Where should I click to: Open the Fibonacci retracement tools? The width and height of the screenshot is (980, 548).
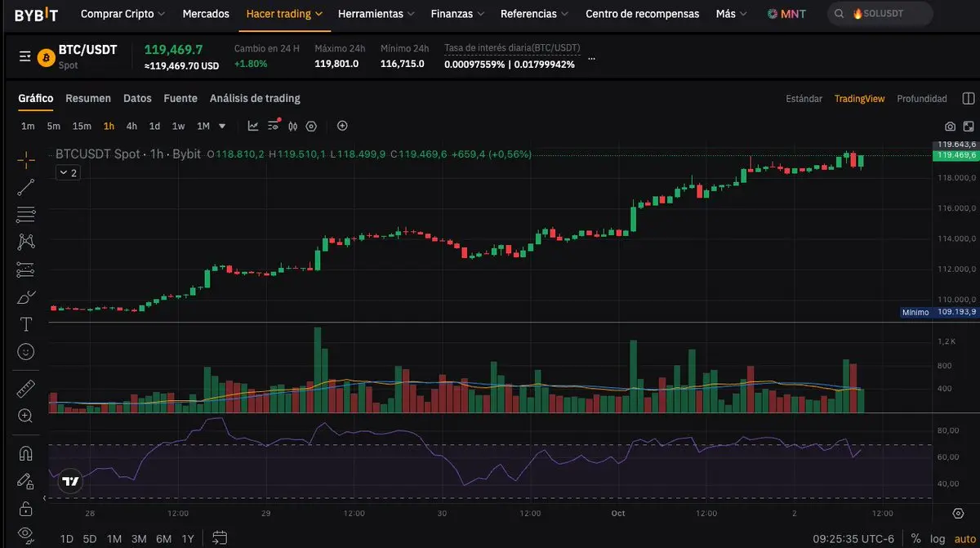(x=26, y=214)
